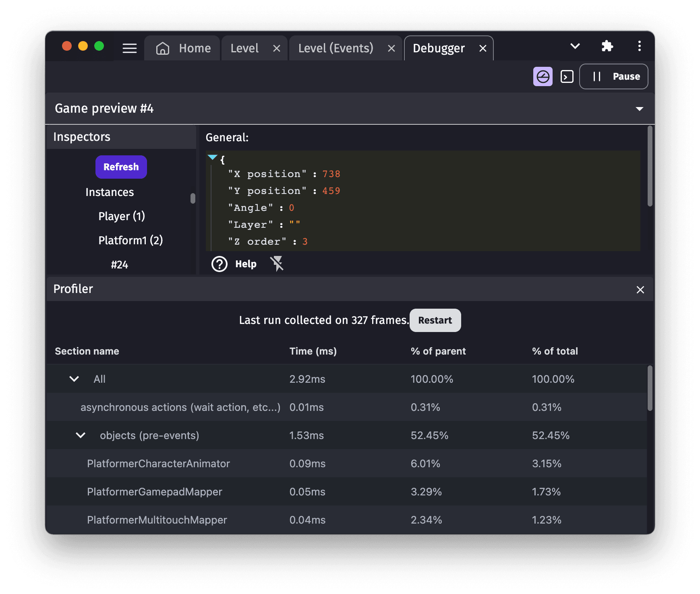
Task: Collapse the General JSON tree
Action: (x=212, y=157)
